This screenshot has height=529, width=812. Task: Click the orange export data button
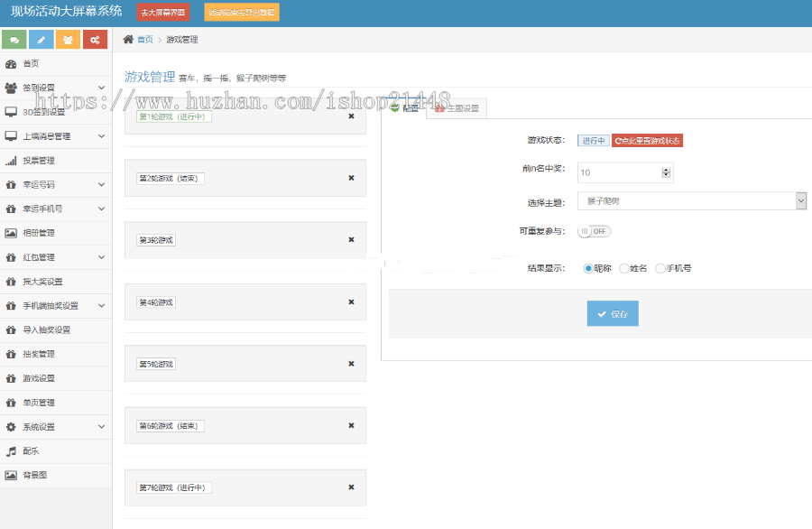click(x=242, y=12)
